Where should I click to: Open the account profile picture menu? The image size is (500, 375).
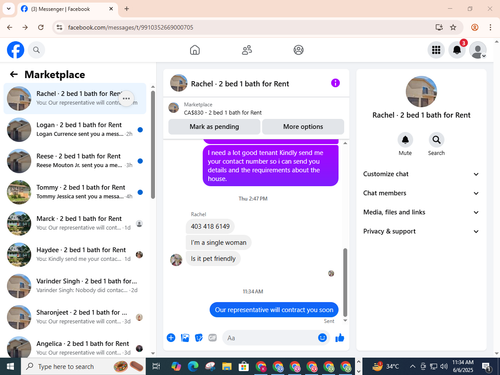coord(478,50)
